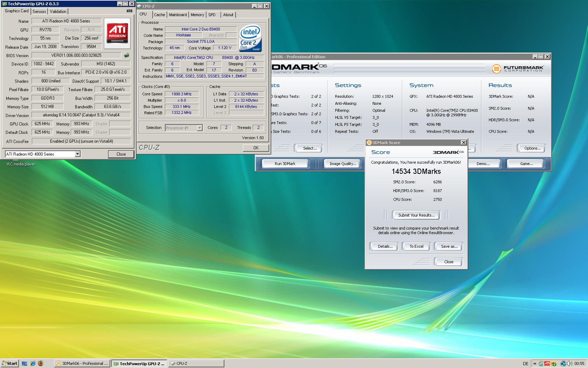Click the VLC media player desktop label
The height and width of the screenshot is (368, 588).
click(x=20, y=164)
